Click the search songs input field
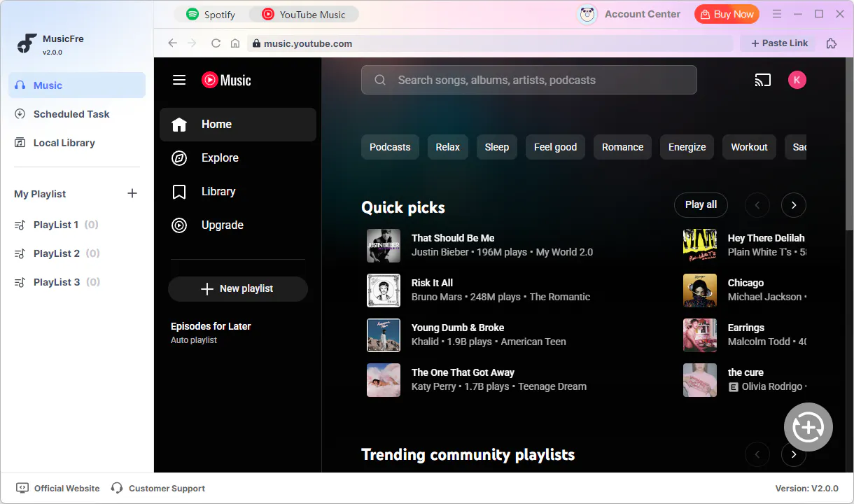Image resolution: width=854 pixels, height=504 pixels. pos(529,80)
